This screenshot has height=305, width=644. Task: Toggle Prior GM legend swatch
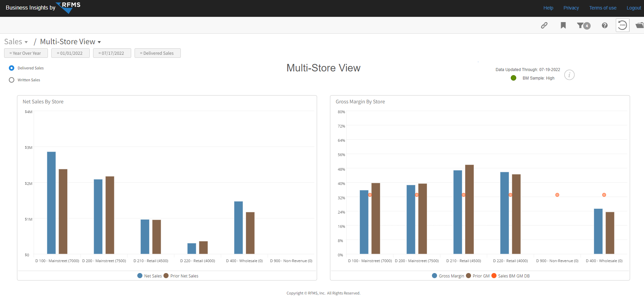(x=468, y=276)
